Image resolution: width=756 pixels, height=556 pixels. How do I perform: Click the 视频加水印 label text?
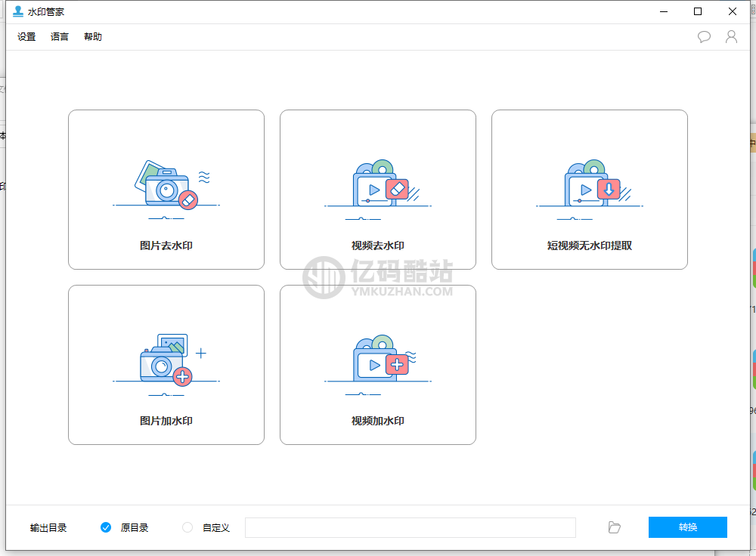click(x=378, y=421)
